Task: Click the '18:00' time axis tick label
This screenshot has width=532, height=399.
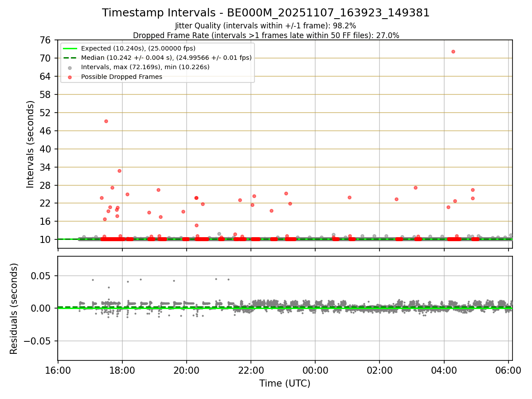Action: [x=122, y=370]
